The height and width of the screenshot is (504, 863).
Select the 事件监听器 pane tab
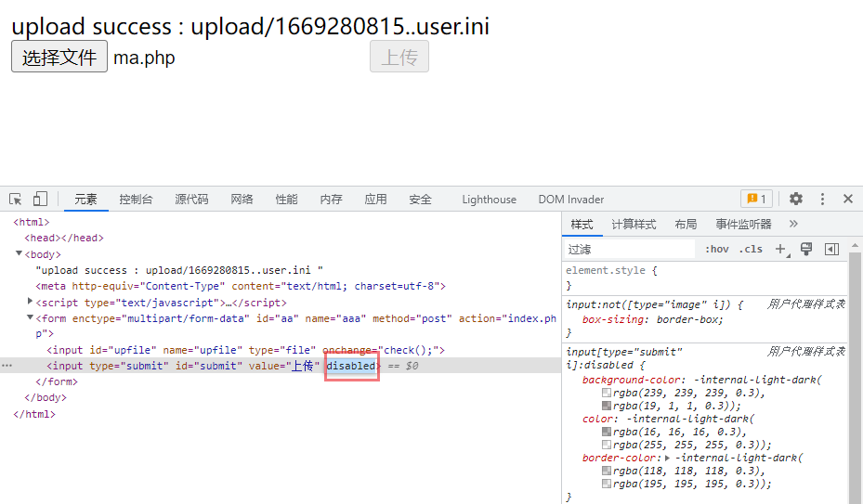pyautogui.click(x=743, y=225)
